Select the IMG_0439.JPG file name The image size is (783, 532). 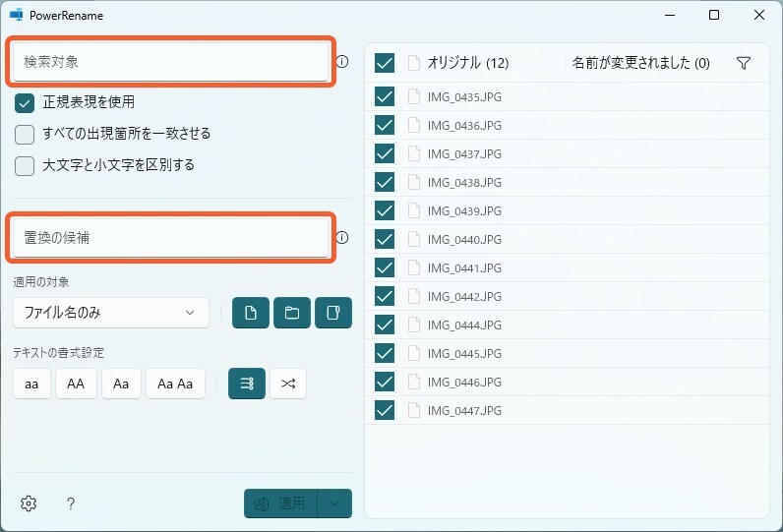(464, 211)
